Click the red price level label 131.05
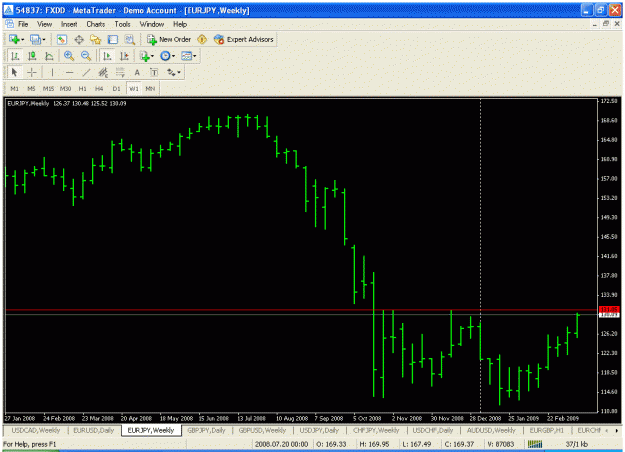The image size is (625, 452). point(609,309)
